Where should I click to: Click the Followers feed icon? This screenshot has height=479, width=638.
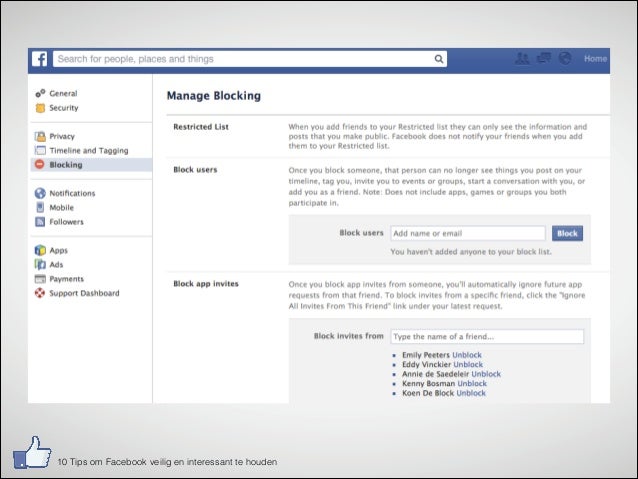[40, 222]
